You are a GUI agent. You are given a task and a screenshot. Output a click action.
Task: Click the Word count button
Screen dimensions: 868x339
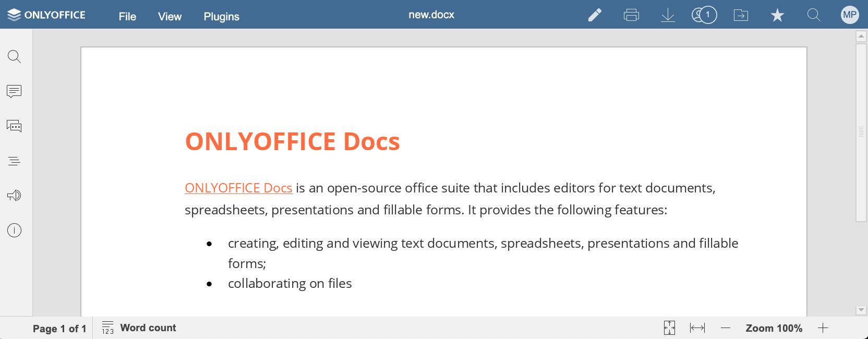click(x=139, y=328)
